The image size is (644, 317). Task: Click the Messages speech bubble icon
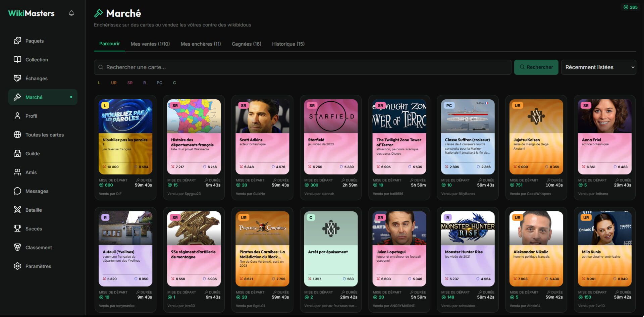coord(17,191)
